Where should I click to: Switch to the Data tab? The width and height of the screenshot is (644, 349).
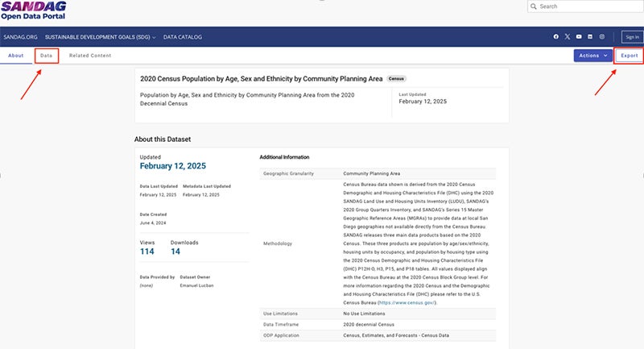[x=47, y=56]
